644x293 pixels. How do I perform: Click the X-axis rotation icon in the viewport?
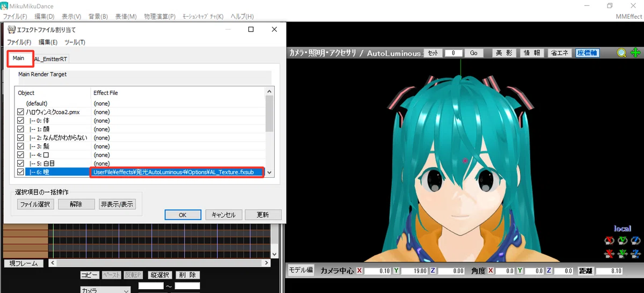[x=609, y=240]
